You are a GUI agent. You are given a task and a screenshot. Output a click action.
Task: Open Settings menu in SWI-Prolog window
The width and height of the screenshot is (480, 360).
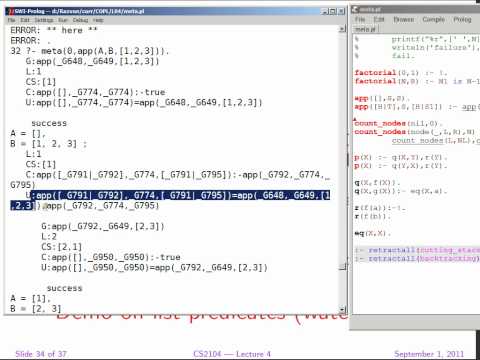[44, 20]
